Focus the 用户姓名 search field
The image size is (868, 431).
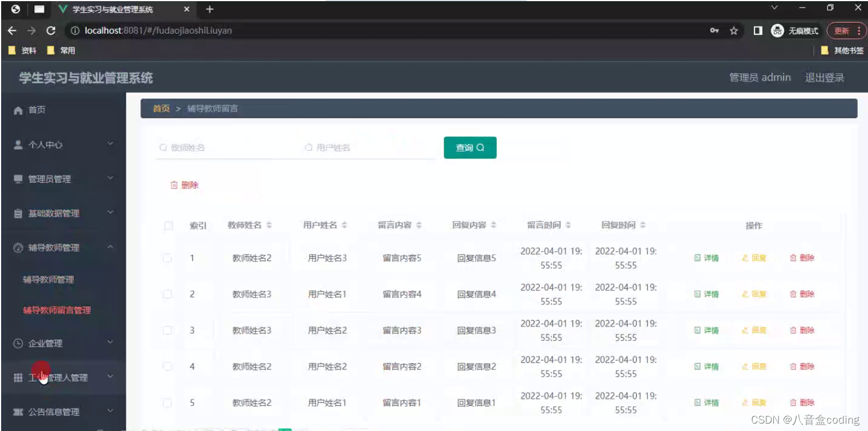tap(368, 148)
